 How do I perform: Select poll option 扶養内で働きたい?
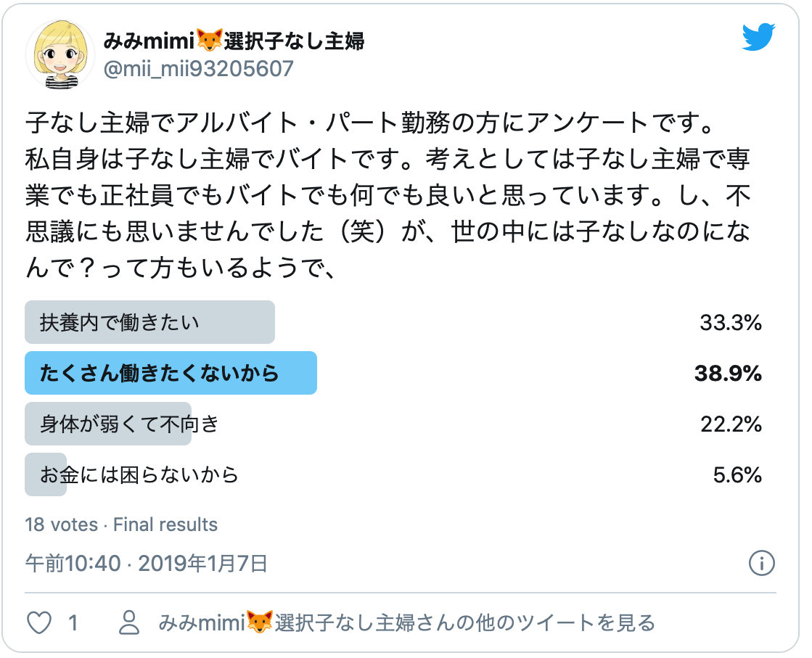pyautogui.click(x=393, y=323)
